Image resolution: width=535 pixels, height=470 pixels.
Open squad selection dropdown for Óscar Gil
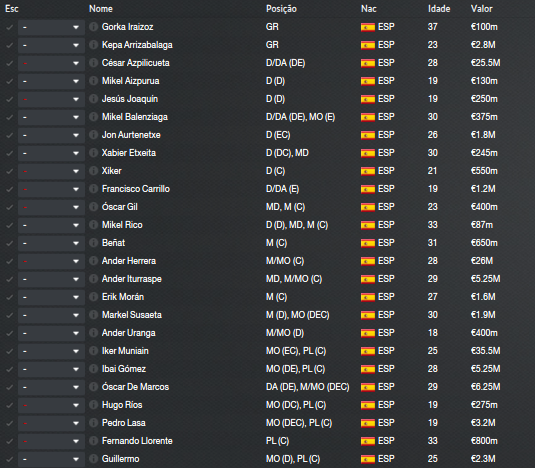(x=51, y=207)
